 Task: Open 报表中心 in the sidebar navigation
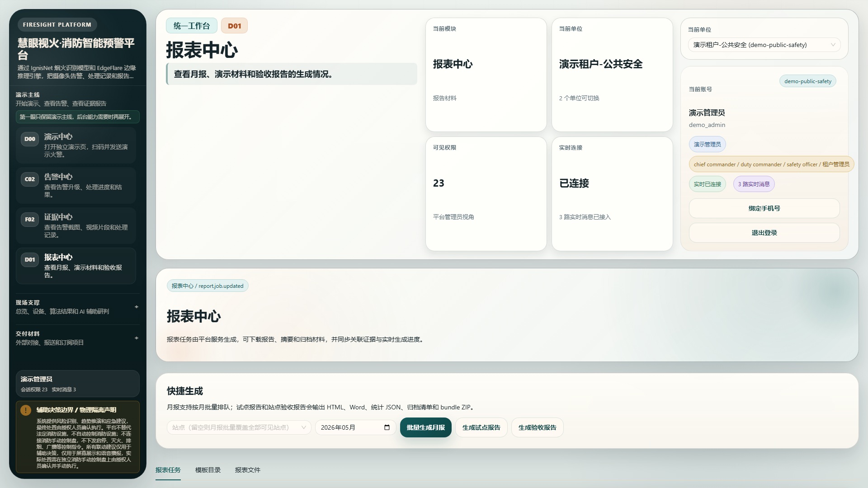click(x=76, y=266)
